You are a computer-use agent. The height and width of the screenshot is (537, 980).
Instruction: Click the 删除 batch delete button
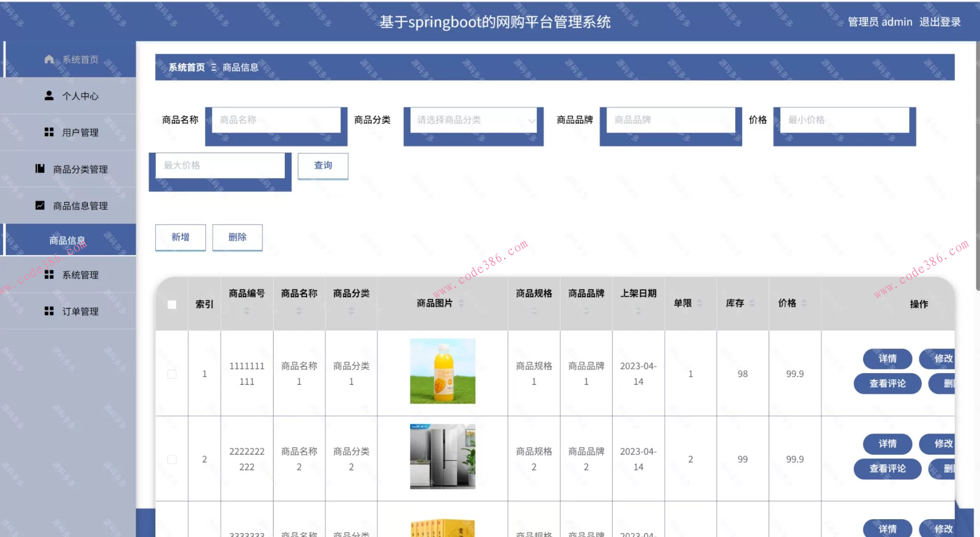point(237,237)
